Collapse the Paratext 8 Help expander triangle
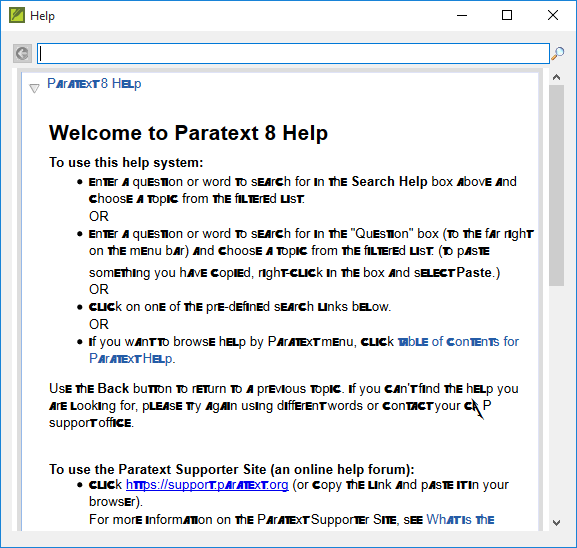The width and height of the screenshot is (577, 548). 34,88
